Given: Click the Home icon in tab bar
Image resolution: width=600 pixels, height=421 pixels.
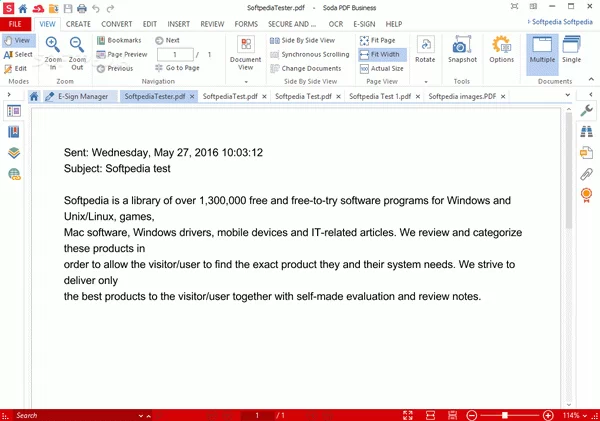Looking at the screenshot, I should click(34, 97).
